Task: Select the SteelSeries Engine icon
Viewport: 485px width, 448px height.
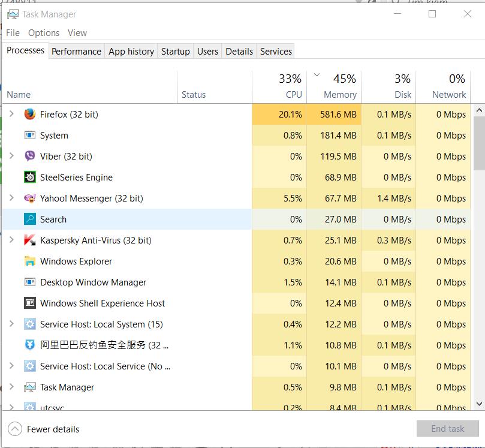Action: (30, 178)
